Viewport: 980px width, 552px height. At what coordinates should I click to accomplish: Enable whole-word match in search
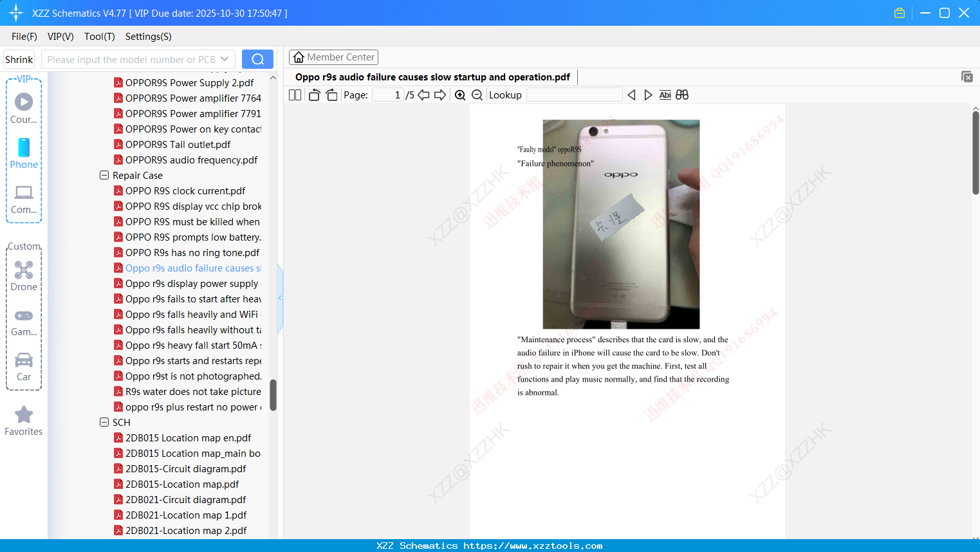tap(665, 94)
